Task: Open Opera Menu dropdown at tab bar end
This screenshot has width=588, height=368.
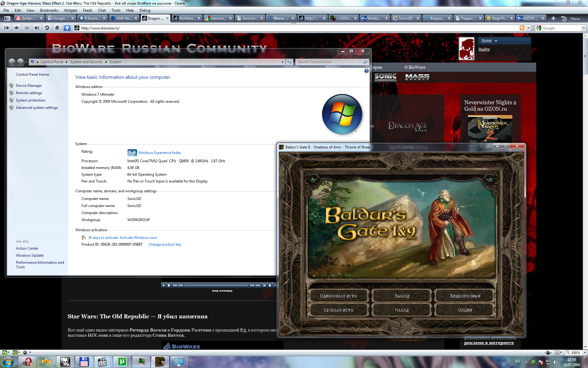Action: [577, 18]
